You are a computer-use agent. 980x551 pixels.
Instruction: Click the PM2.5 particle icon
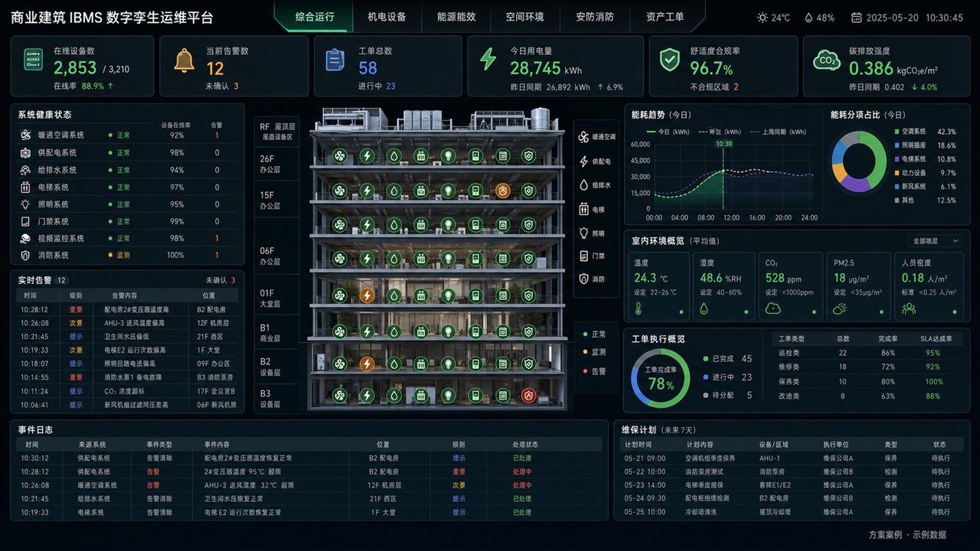[x=840, y=308]
